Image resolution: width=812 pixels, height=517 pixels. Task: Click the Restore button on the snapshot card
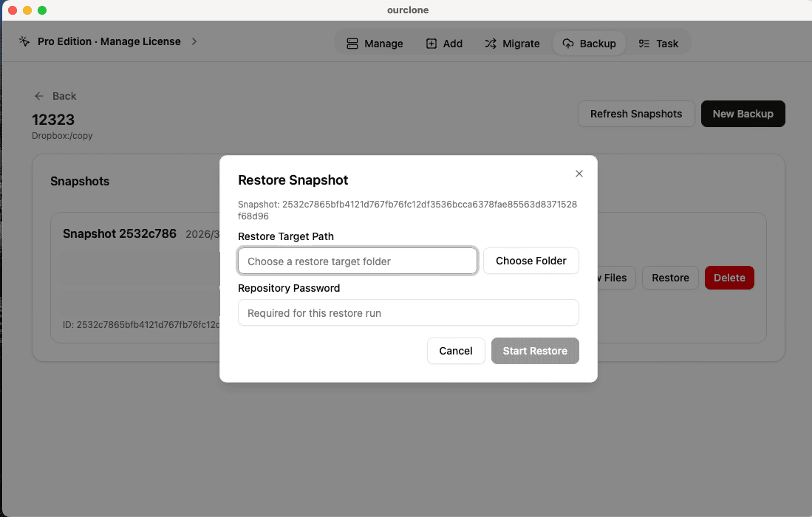pos(669,278)
